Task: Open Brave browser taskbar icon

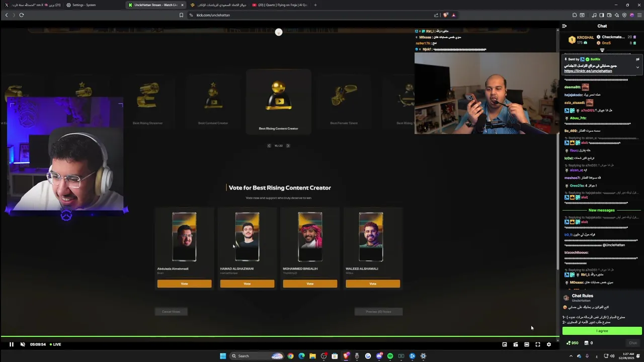Action: coord(346,356)
